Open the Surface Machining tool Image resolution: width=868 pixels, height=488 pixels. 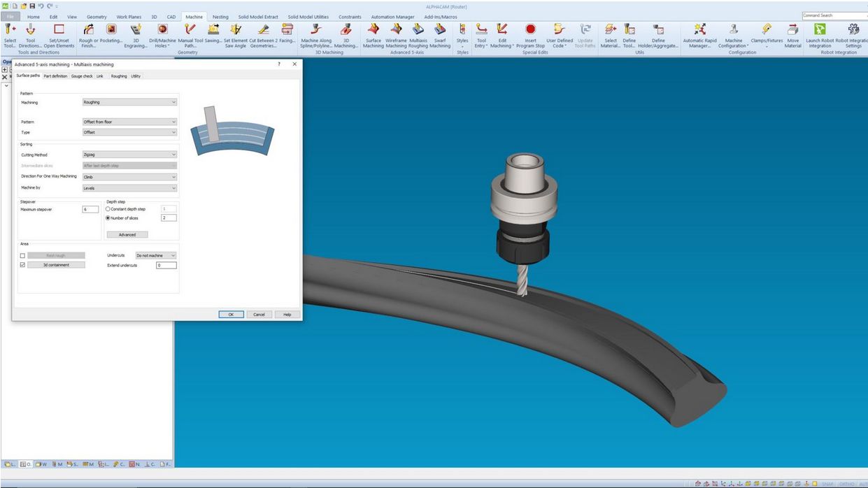(x=373, y=29)
